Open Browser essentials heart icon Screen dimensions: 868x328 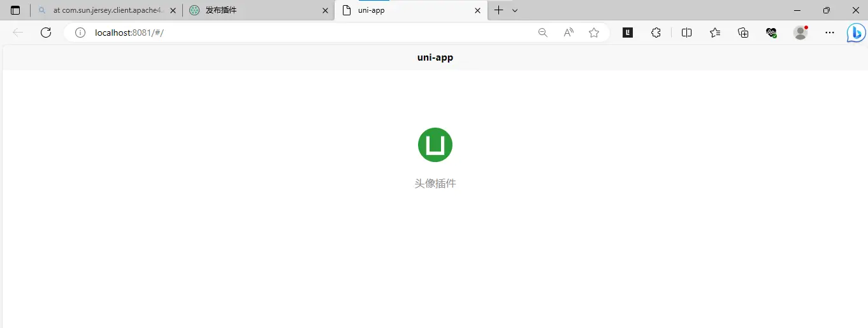(x=771, y=33)
